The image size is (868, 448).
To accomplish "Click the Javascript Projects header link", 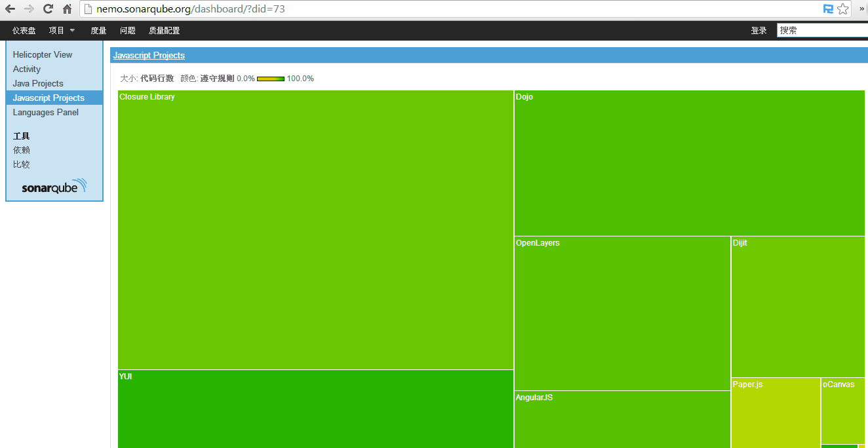I will 149,55.
